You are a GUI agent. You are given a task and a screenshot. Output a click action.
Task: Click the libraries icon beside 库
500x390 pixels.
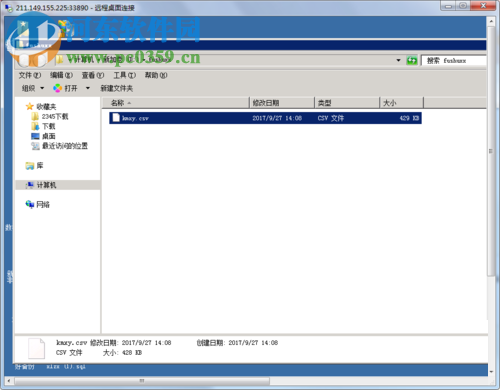(x=30, y=166)
